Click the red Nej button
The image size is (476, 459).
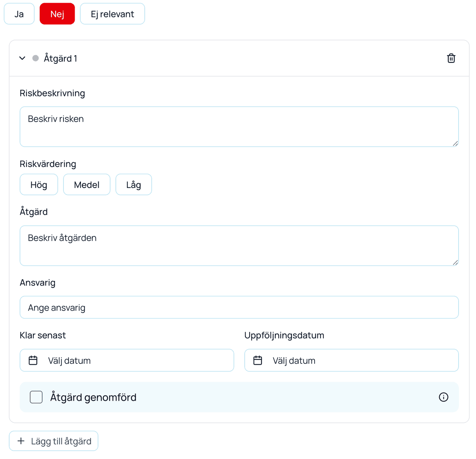point(57,14)
